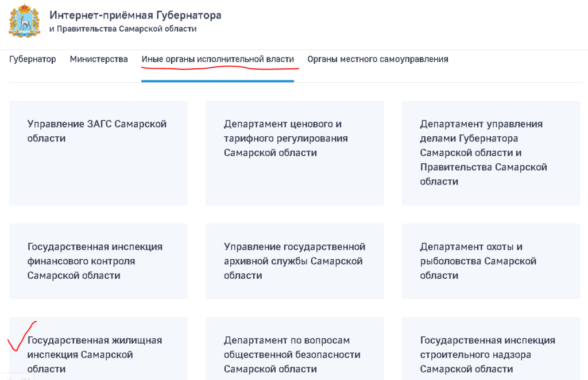Switch to the Губернатор tab
588x380 pixels.
pyautogui.click(x=33, y=59)
